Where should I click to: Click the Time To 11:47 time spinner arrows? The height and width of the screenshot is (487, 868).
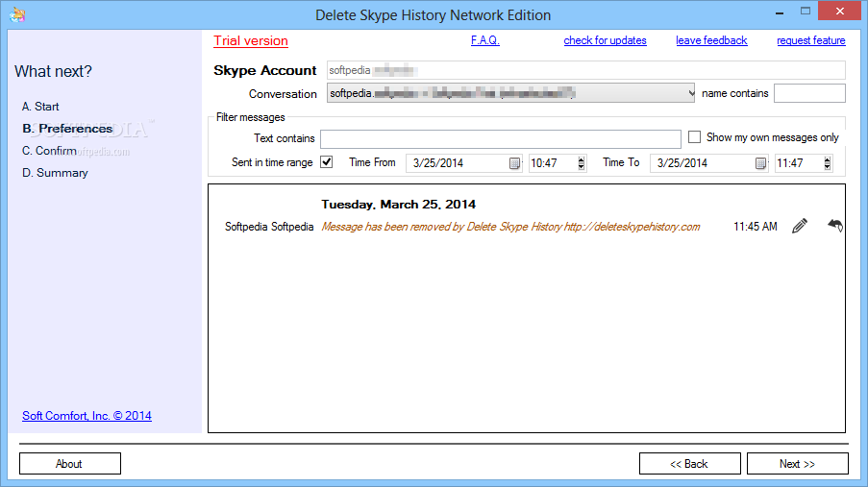pyautogui.click(x=827, y=163)
